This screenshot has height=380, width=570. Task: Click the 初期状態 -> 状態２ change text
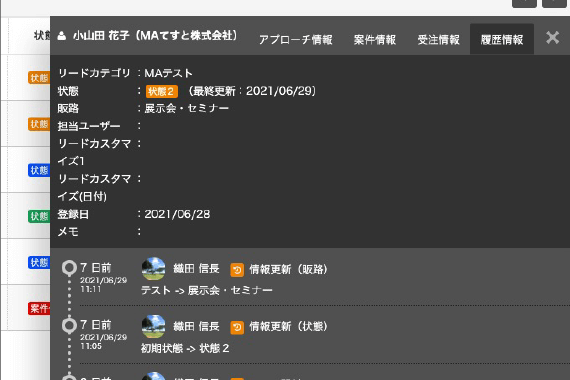click(x=185, y=348)
